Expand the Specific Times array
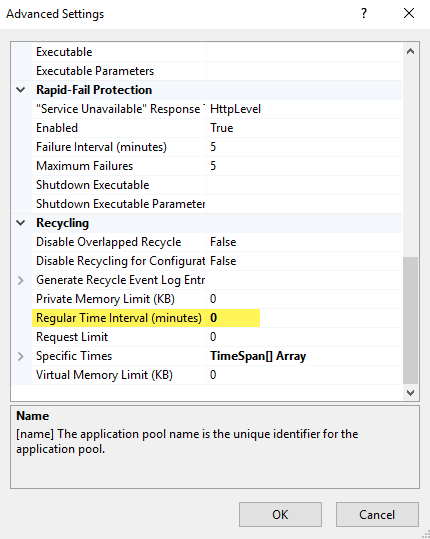Image resolution: width=430 pixels, height=539 pixels. pos(21,356)
